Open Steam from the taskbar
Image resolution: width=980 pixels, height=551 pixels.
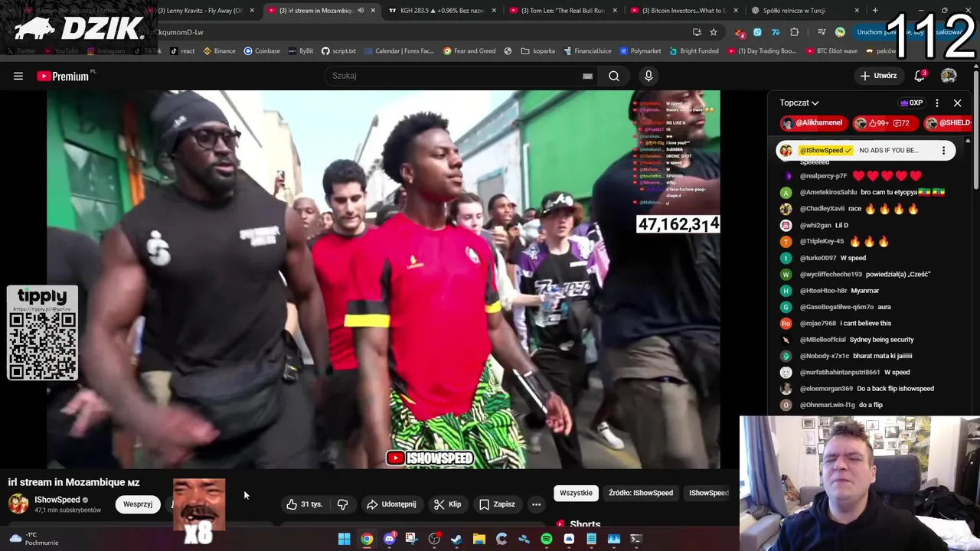(x=456, y=539)
